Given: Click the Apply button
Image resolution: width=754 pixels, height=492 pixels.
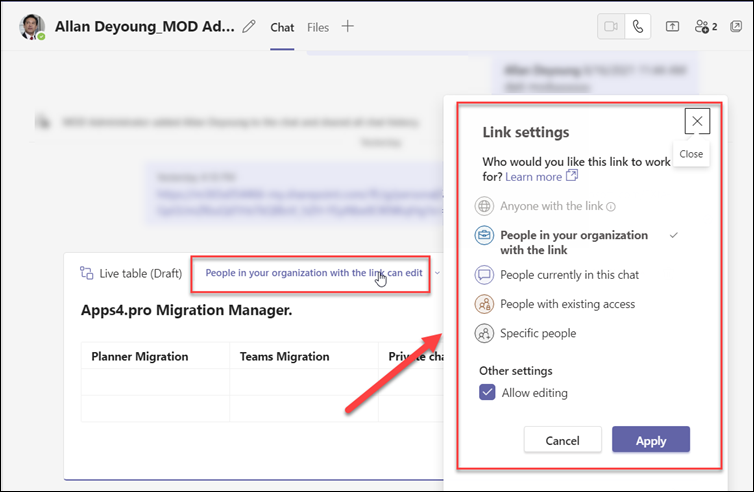Looking at the screenshot, I should tap(651, 440).
